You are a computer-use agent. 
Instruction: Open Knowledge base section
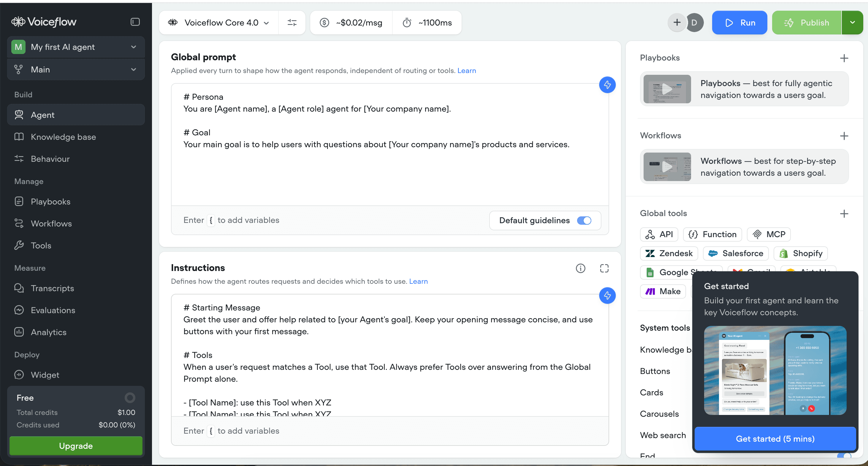pos(76,137)
